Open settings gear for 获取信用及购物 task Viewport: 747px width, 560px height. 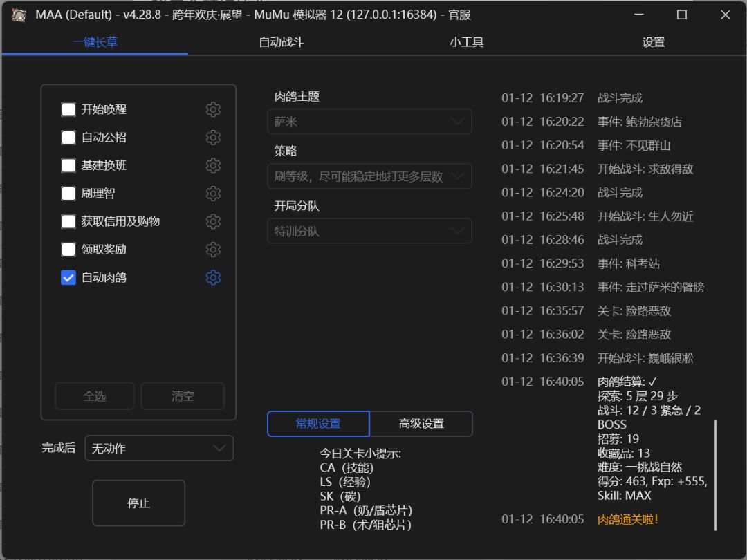(213, 221)
